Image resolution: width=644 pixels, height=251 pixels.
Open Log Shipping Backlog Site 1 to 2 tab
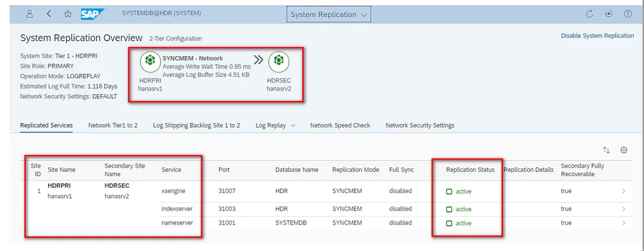tap(196, 125)
